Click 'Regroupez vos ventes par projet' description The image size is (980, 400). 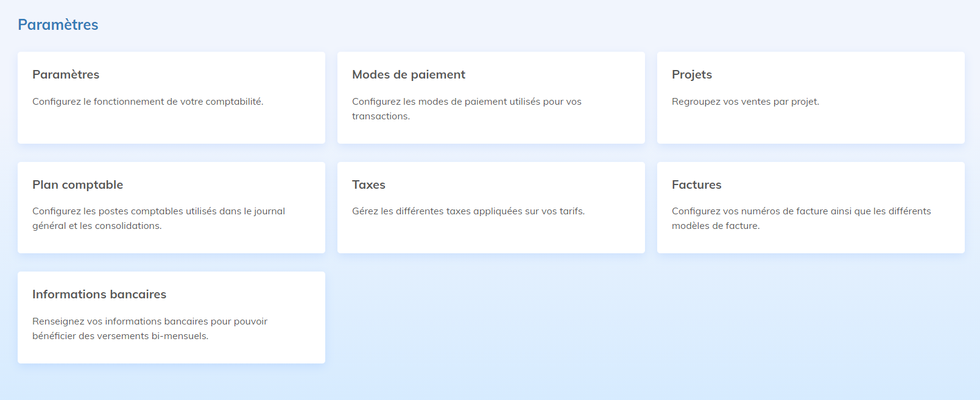(745, 102)
